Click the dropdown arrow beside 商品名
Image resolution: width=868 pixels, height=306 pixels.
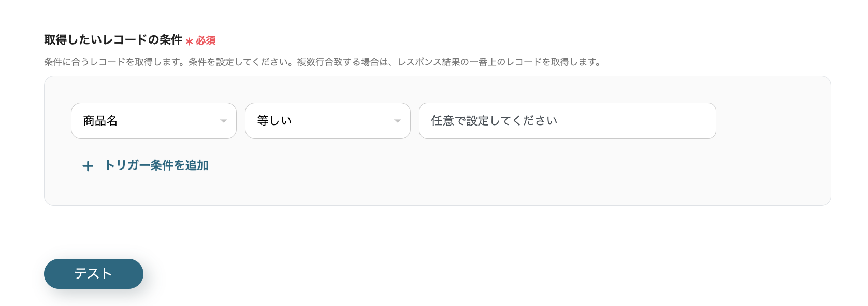[x=224, y=121]
